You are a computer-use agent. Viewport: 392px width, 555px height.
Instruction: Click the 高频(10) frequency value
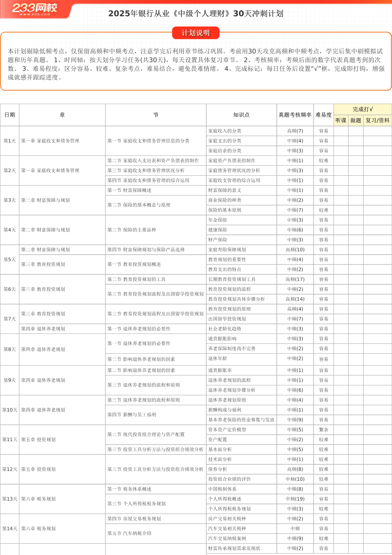point(295,249)
